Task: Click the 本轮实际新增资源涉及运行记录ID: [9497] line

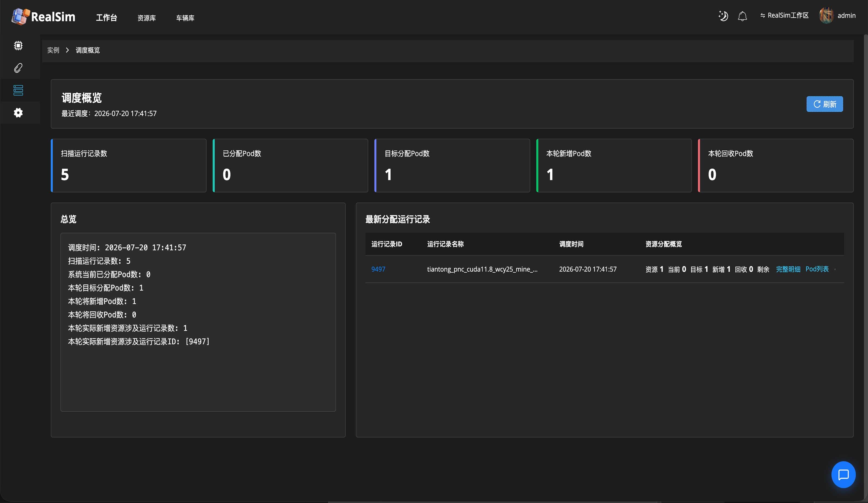Action: point(139,342)
